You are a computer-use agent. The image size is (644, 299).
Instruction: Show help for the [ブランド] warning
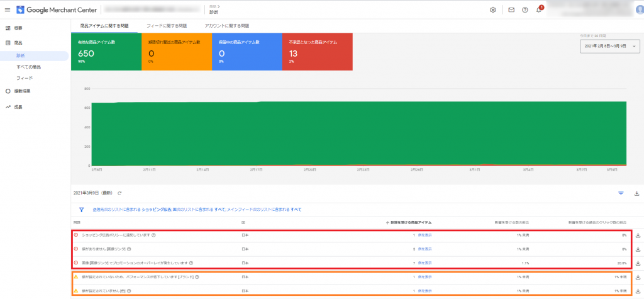[197, 277]
